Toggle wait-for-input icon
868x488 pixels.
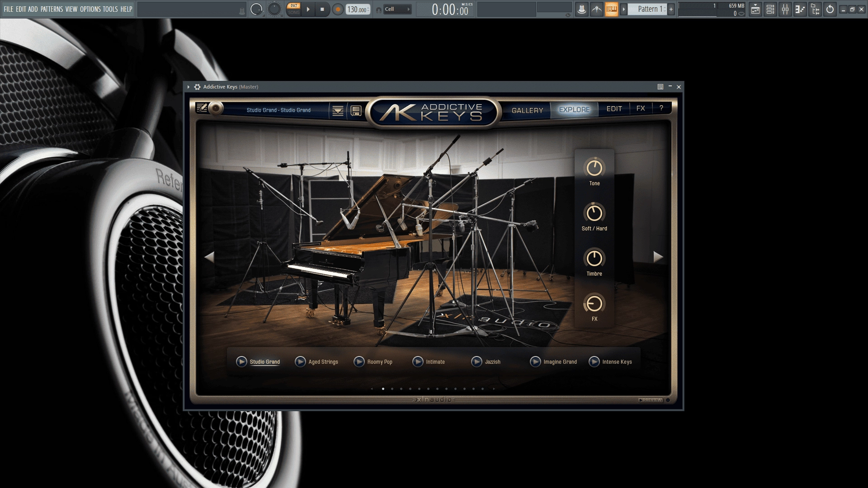pos(597,9)
